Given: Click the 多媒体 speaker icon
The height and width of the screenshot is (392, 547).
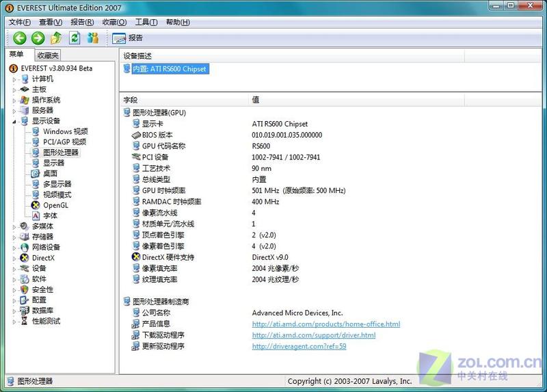Looking at the screenshot, I should 24,226.
